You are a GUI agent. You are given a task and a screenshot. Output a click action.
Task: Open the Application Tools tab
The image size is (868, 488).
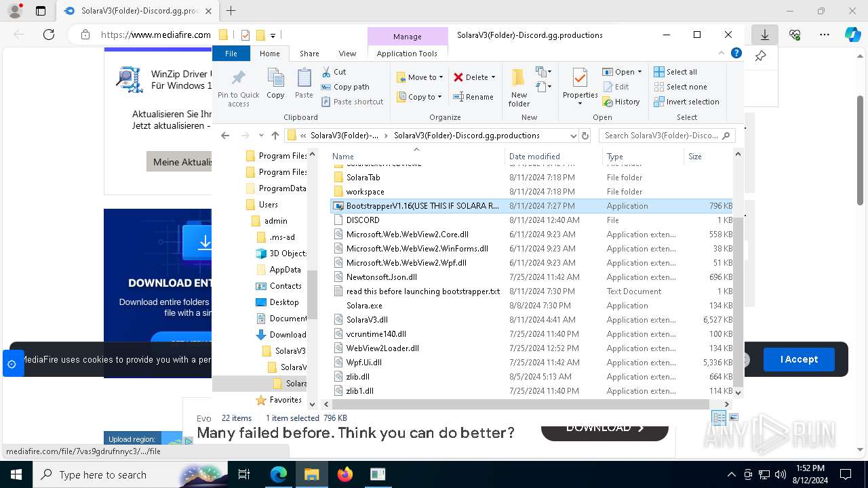[407, 54]
